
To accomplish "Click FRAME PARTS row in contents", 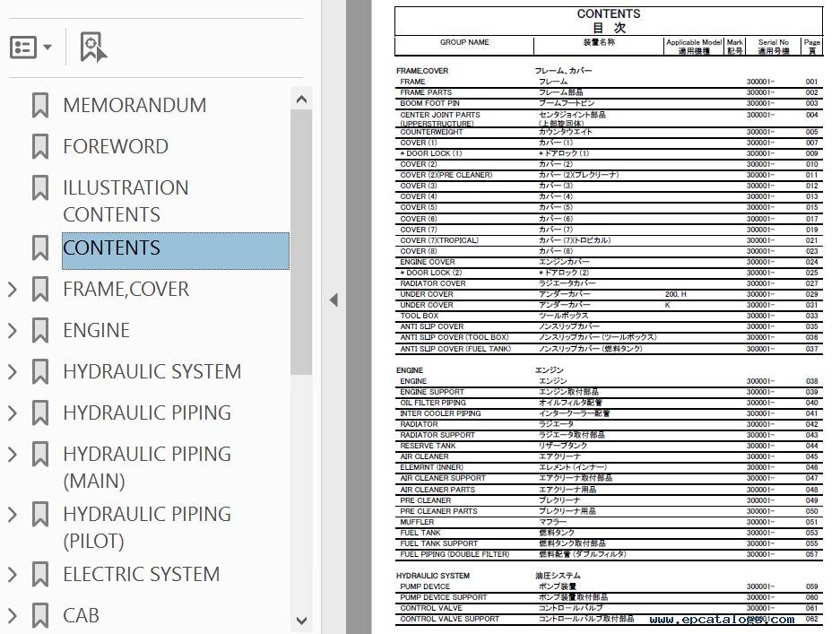I will [609, 92].
